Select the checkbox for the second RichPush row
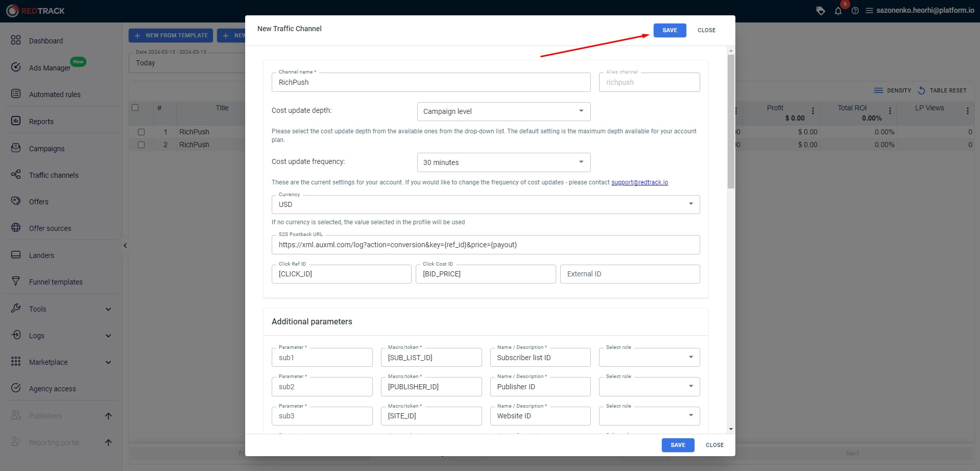The height and width of the screenshot is (471, 980). (x=141, y=144)
